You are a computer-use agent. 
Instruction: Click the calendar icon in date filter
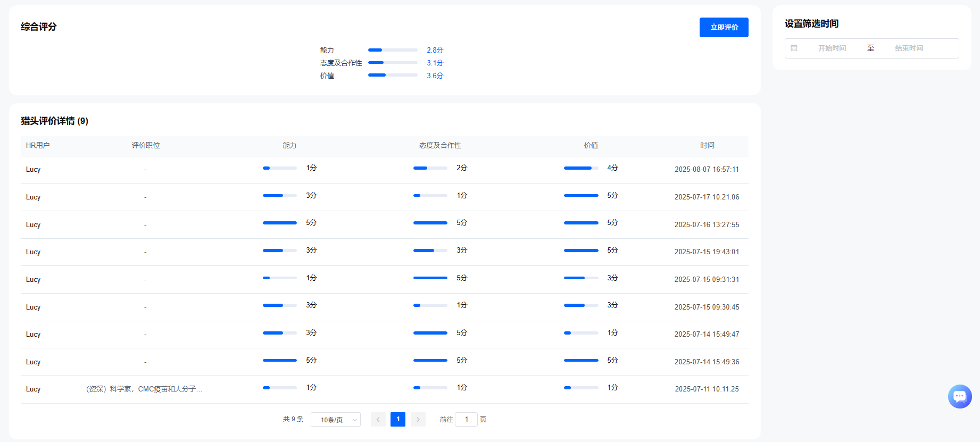coord(794,48)
